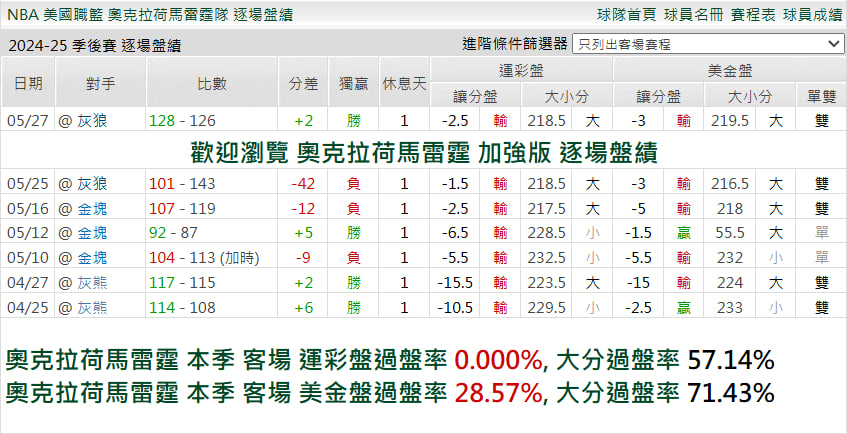Click the 分差 column header
The width and height of the screenshot is (847, 434).
pos(303,84)
